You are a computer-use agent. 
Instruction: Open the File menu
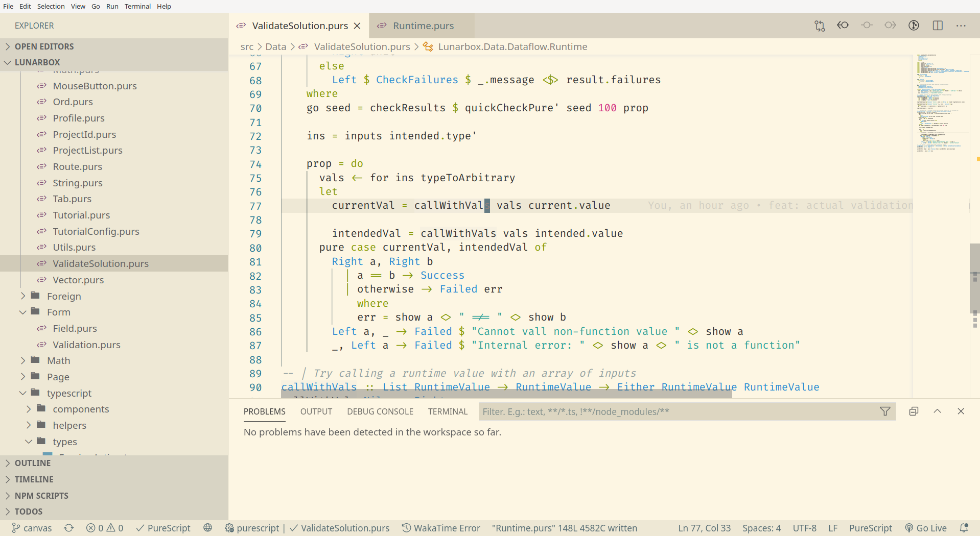click(8, 6)
